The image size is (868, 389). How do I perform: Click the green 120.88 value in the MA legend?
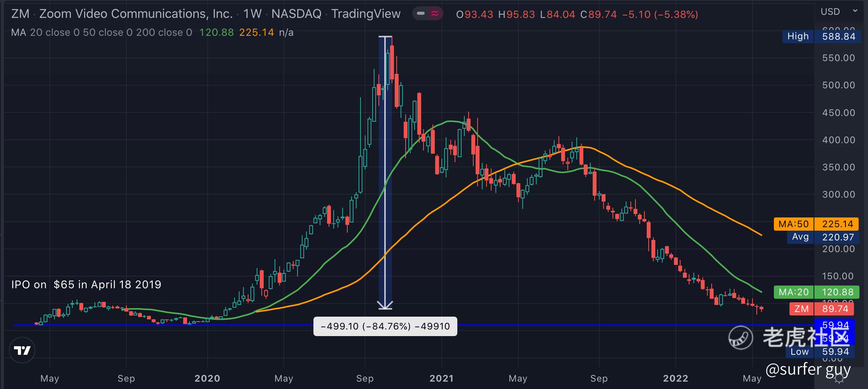pos(217,32)
